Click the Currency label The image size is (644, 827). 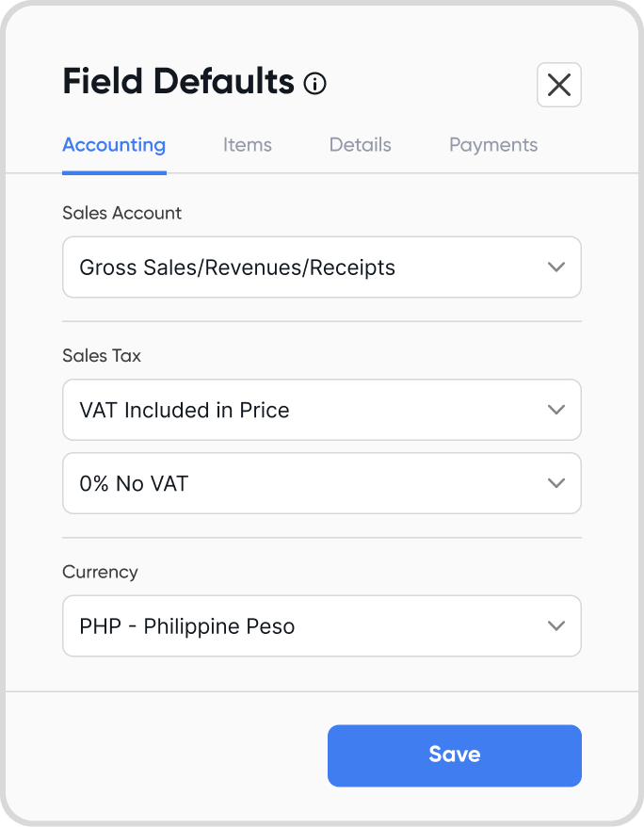click(100, 573)
